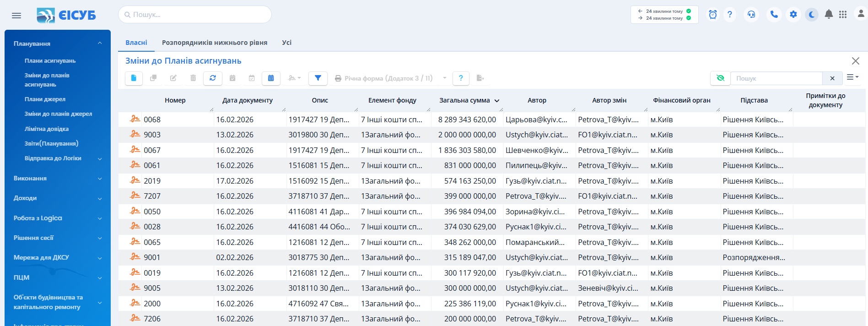868x326 pixels.
Task: Open the user profile avatar
Action: tap(861, 14)
